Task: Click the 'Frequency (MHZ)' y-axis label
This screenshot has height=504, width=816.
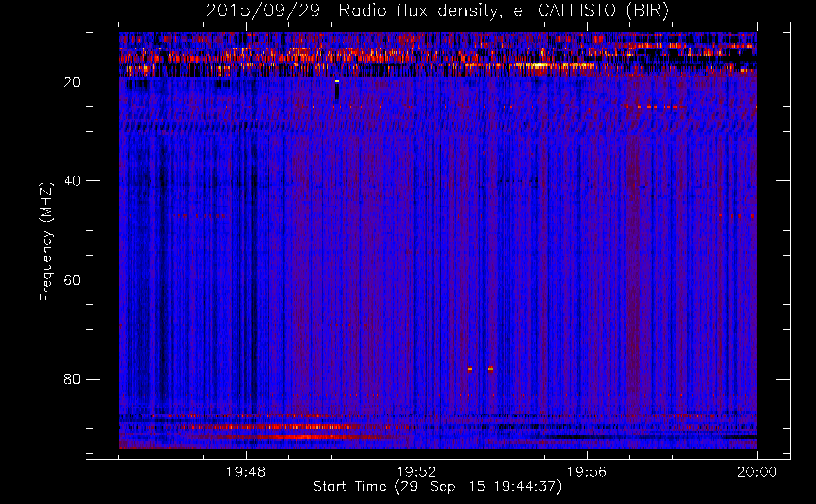Action: [46, 242]
